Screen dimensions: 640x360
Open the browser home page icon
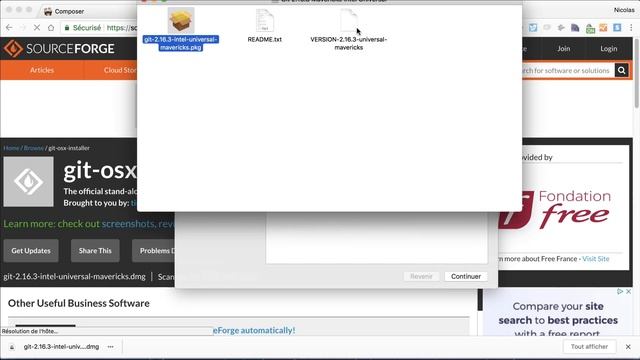pos(51,28)
